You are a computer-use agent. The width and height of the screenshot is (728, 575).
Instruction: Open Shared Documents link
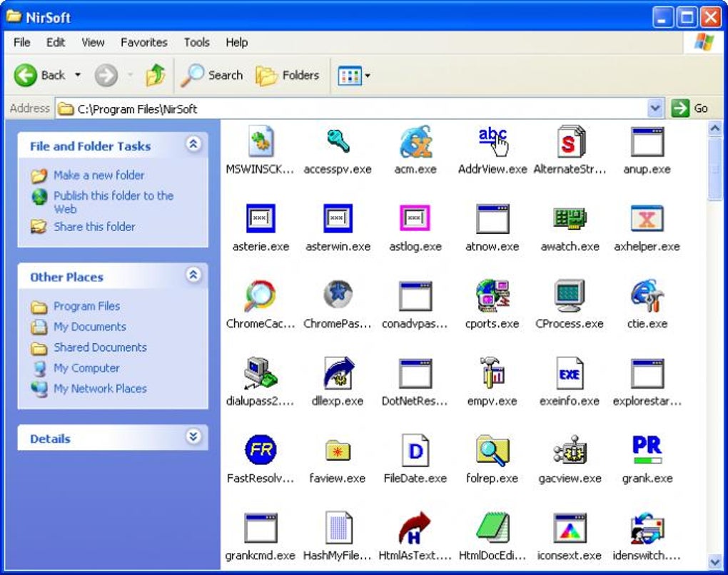pyautogui.click(x=101, y=347)
